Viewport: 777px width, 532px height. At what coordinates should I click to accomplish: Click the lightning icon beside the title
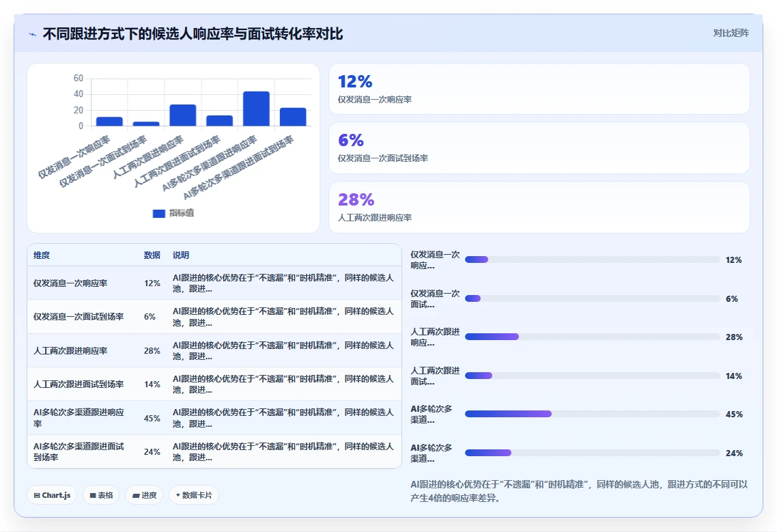(x=33, y=34)
